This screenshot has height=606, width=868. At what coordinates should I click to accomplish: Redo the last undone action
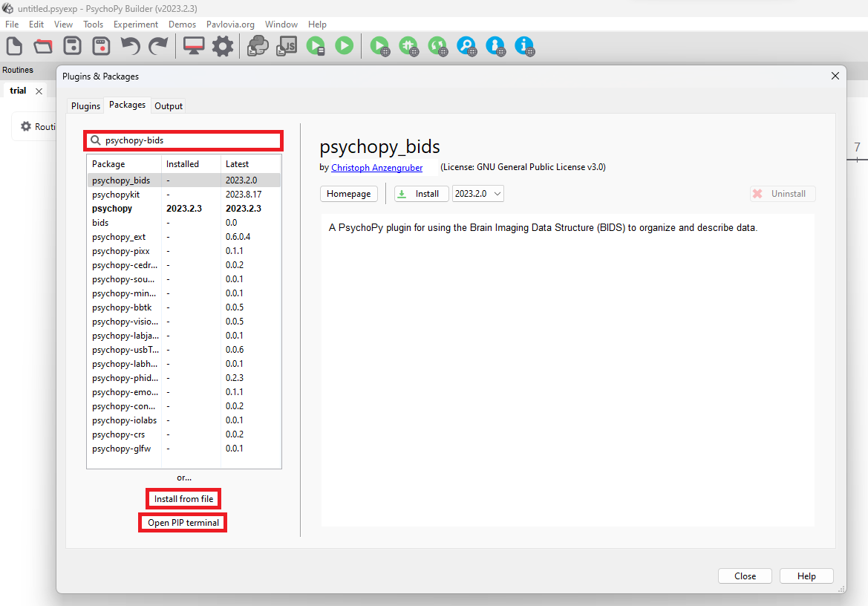click(x=158, y=46)
